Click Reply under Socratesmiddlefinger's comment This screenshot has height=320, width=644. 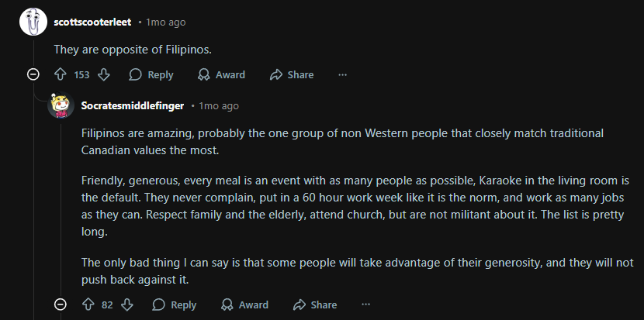pyautogui.click(x=174, y=305)
